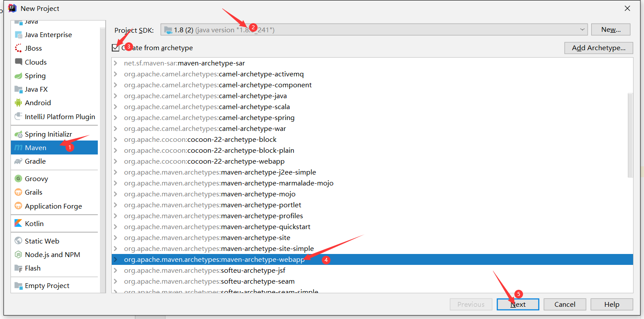
Task: Select camel-archetype-war row
Action: tap(372, 129)
